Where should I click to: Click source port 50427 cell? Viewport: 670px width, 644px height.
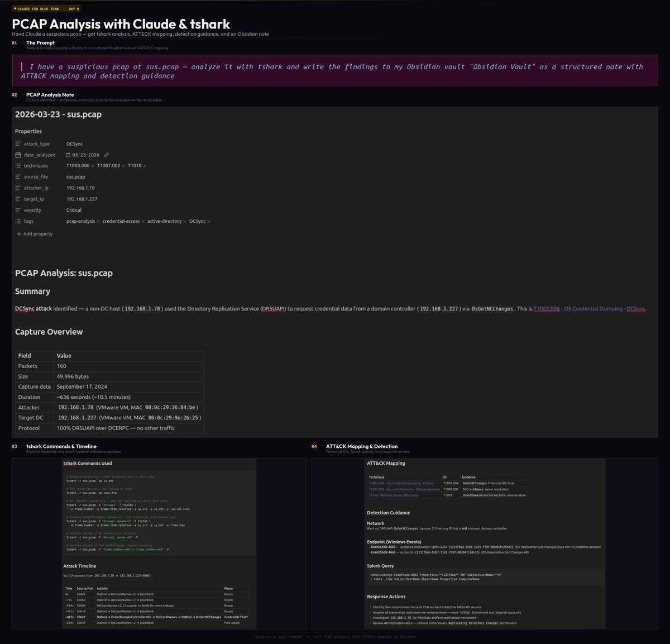coord(85,594)
